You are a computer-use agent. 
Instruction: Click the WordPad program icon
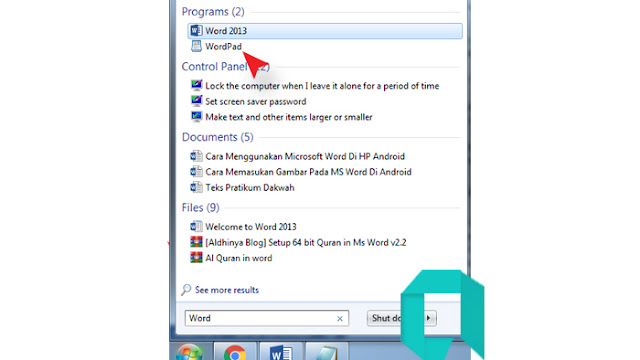click(x=196, y=46)
